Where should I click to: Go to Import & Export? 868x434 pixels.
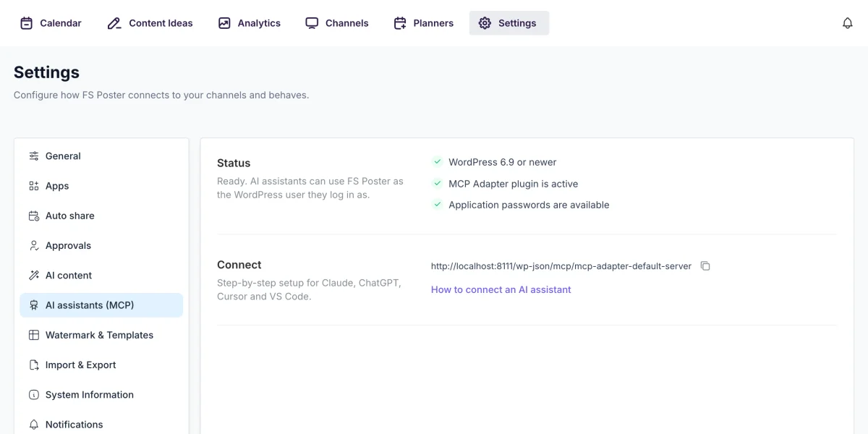[101, 365]
